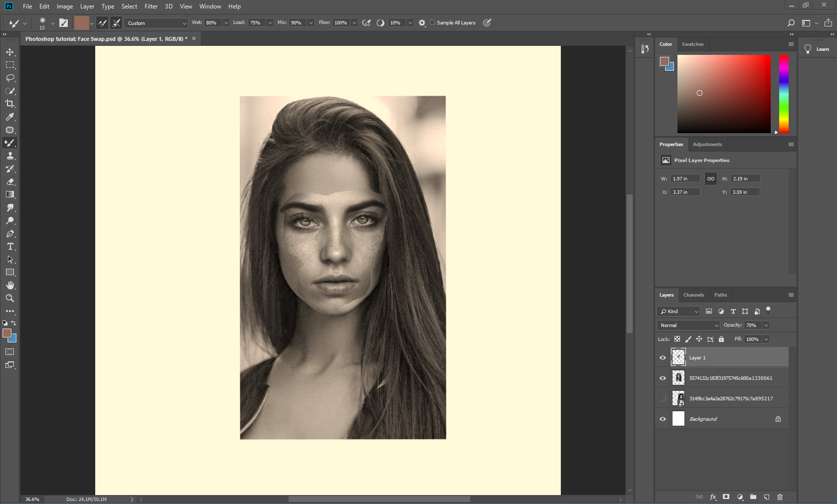Enable Sample All Layers checkbox
Image resolution: width=837 pixels, height=504 pixels.
[x=432, y=22]
